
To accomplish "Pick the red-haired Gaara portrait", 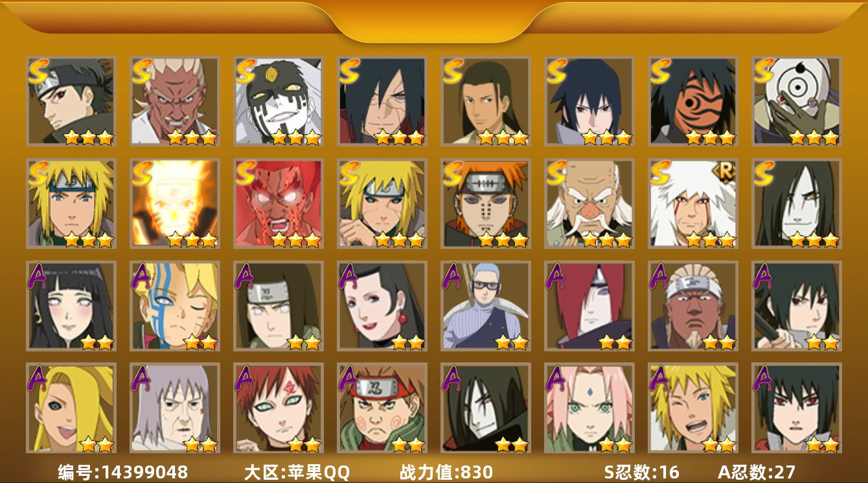I will pyautogui.click(x=278, y=408).
